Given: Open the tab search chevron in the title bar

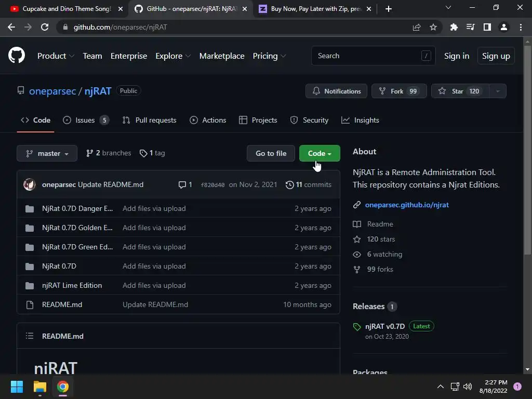Looking at the screenshot, I should (448, 7).
